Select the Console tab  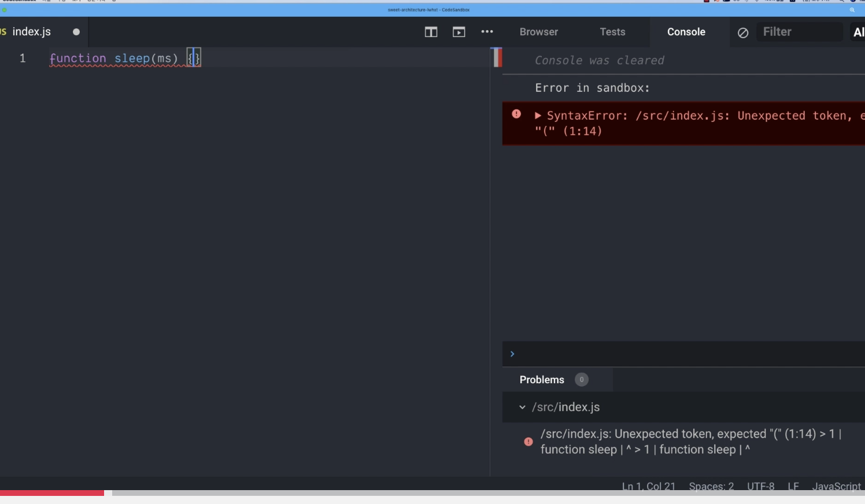(686, 32)
